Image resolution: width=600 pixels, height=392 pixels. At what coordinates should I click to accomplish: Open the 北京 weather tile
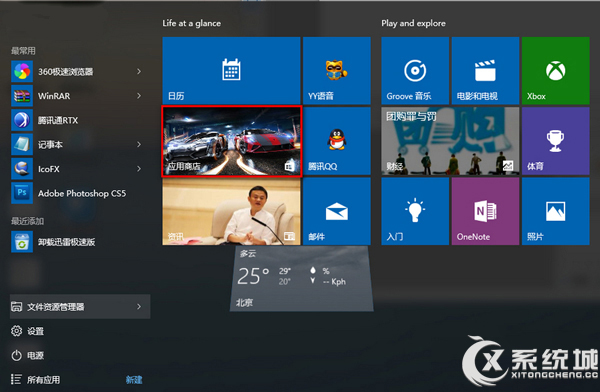point(302,279)
